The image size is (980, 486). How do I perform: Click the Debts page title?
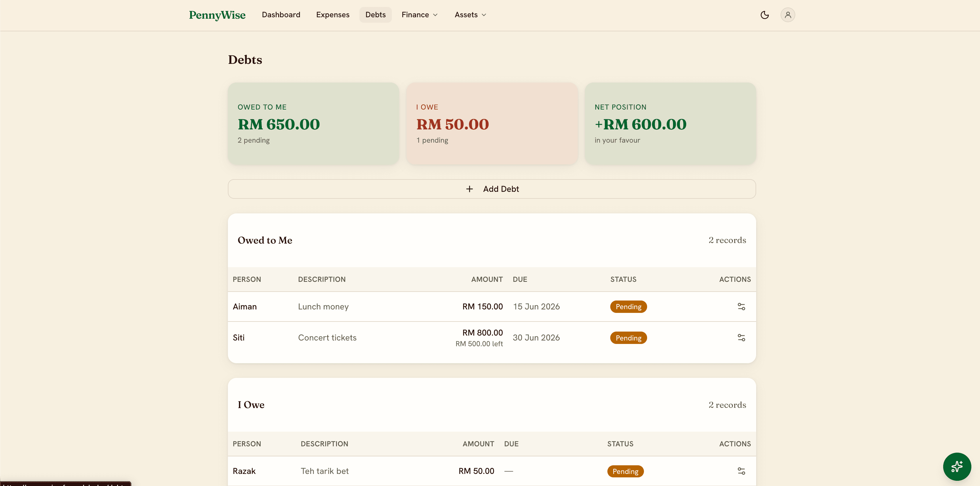point(245,60)
